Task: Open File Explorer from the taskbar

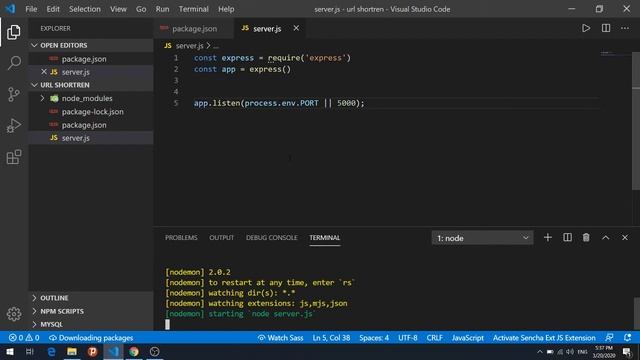Action: tap(72, 351)
